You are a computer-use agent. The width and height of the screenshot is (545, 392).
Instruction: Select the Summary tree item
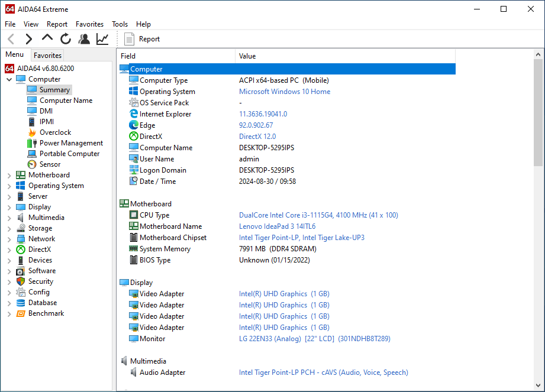click(54, 90)
